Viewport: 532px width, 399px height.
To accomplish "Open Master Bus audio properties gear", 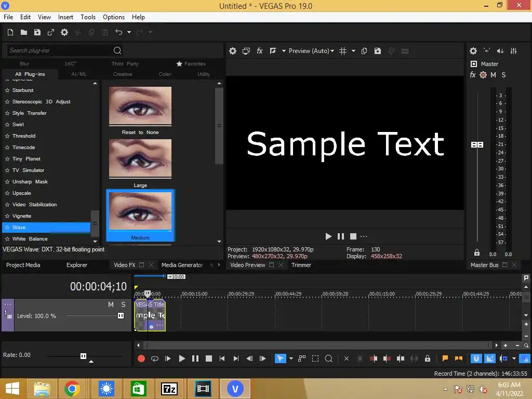I will coord(473,51).
